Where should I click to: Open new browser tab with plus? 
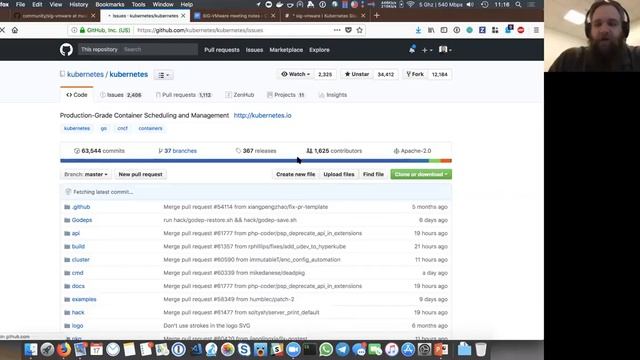tap(377, 16)
